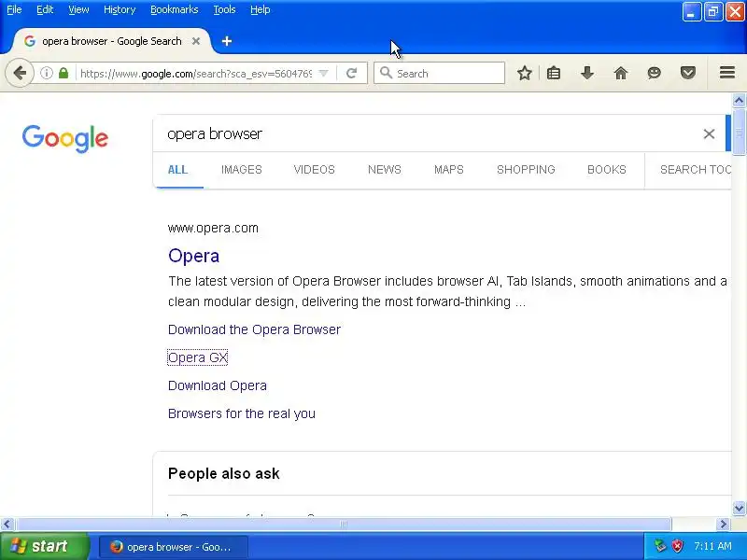This screenshot has width=747, height=560.
Task: Reload the page with the refresh icon
Action: point(352,73)
